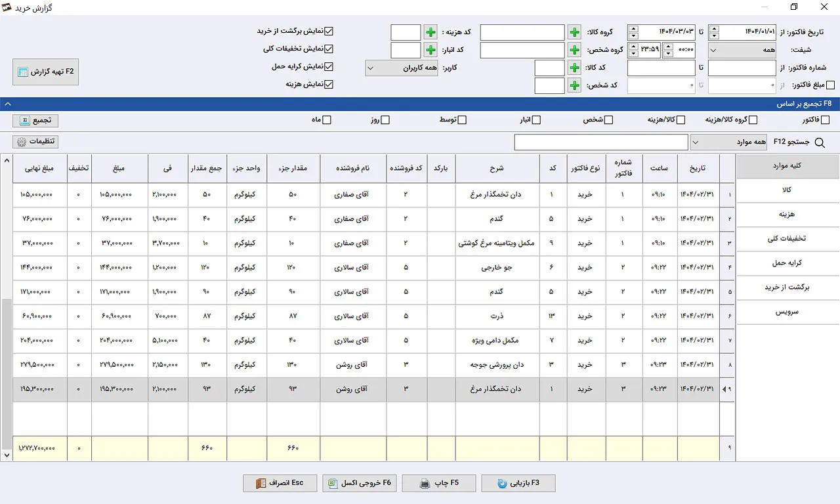Viewport: 840px width, 504px height.
Task: Enable the مبلغ فاکتور filter checkbox
Action: coord(830,85)
